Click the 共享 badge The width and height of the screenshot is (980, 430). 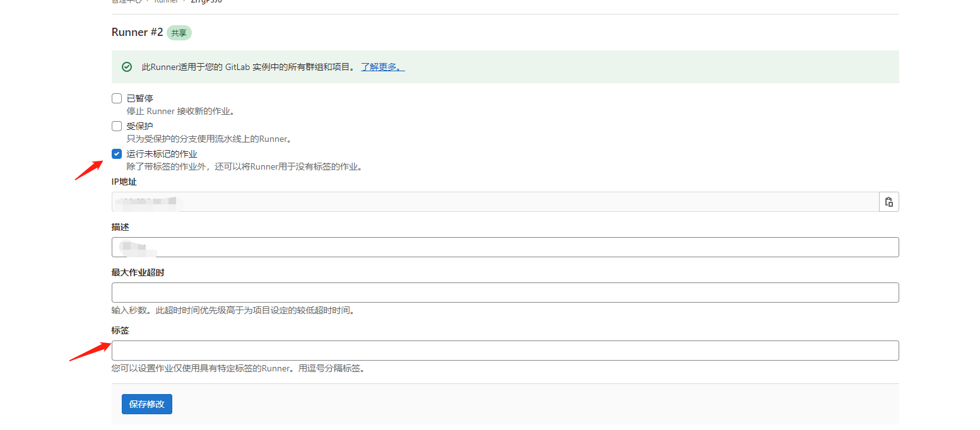click(179, 33)
